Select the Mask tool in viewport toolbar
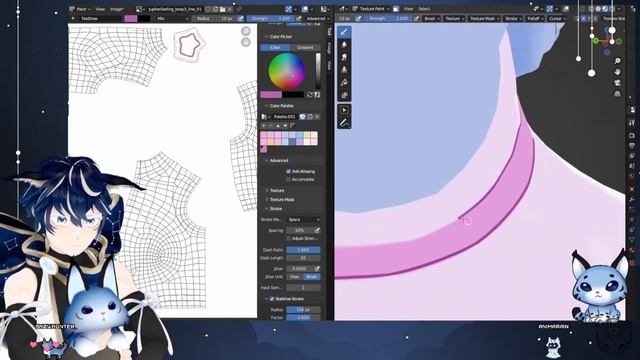 (344, 95)
